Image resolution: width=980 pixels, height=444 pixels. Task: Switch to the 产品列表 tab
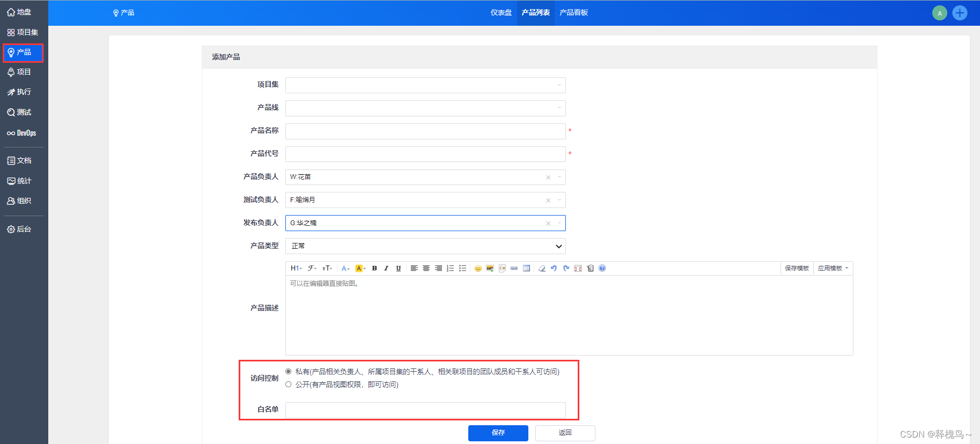536,13
